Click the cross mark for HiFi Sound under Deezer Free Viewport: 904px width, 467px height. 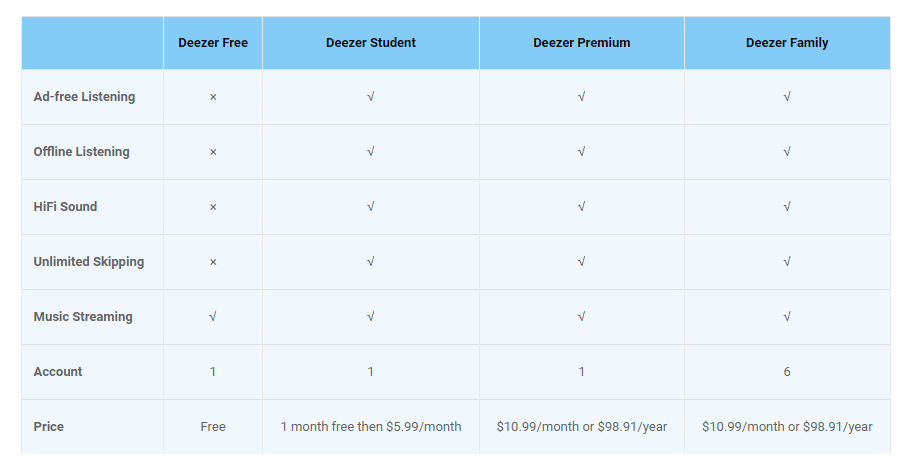point(213,207)
